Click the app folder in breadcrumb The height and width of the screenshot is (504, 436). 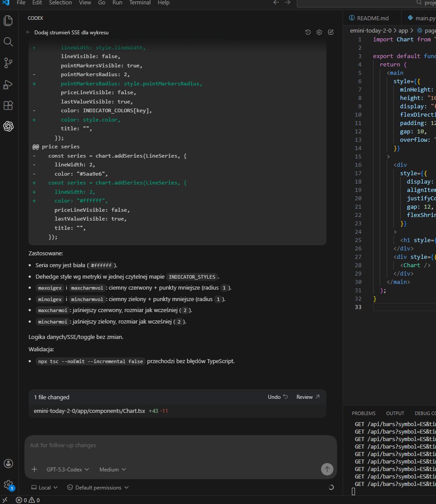403,30
